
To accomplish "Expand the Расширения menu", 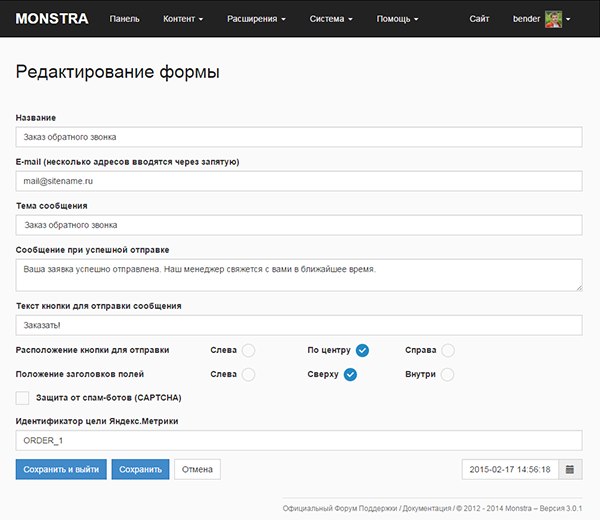I will tap(256, 19).
